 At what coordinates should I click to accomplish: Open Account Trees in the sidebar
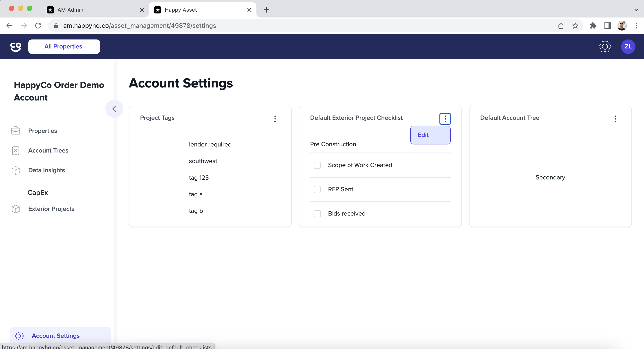(48, 151)
